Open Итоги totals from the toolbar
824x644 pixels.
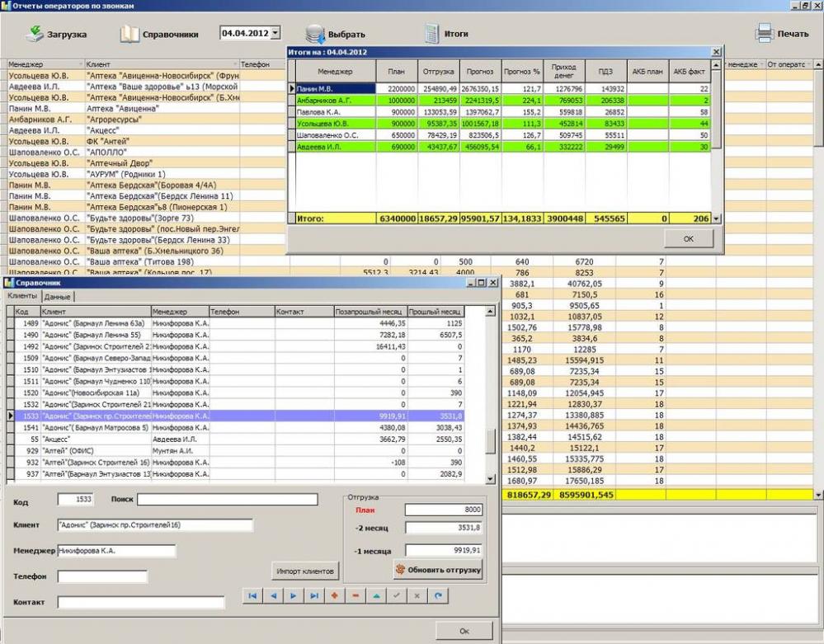click(446, 34)
